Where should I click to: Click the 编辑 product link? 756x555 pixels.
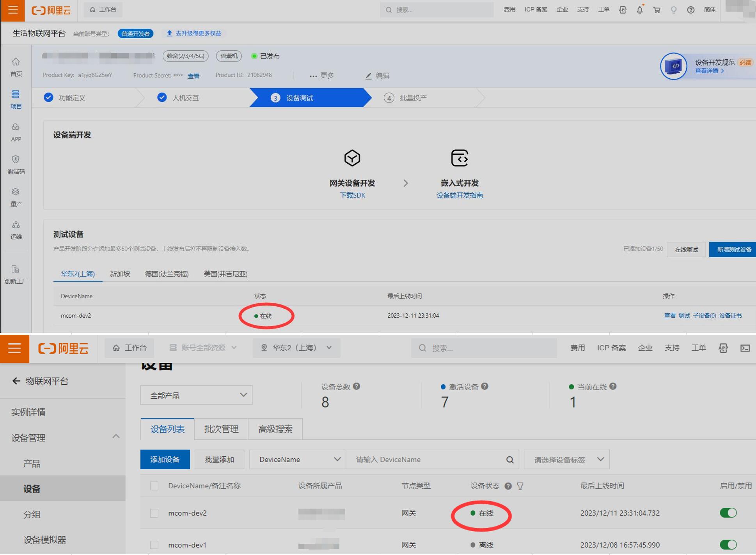click(377, 76)
